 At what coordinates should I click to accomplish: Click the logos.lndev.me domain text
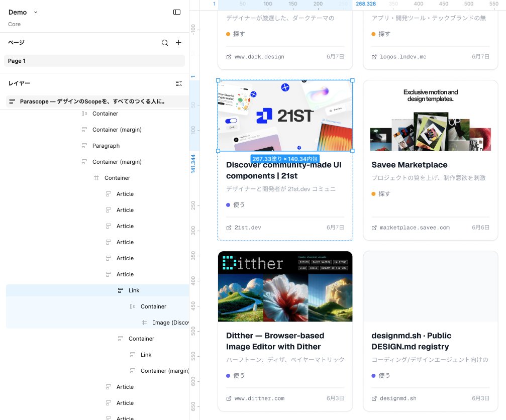tap(402, 57)
